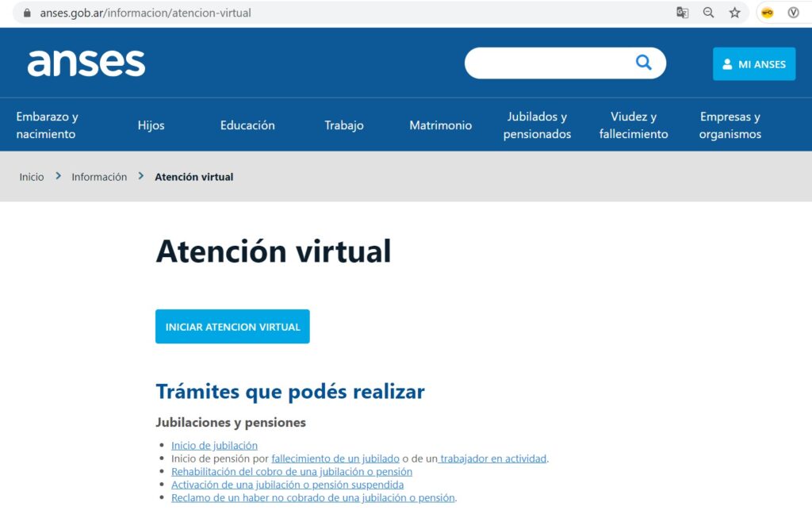Click the search magnifier icon in site search
812x510 pixels.
644,63
